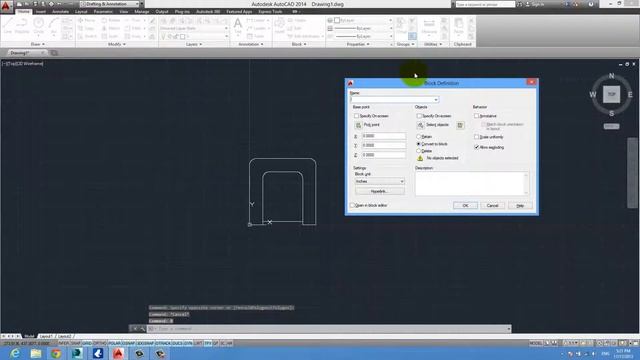Screen dimensions: 640x360
Task: Check the Scale uniformly option
Action: tap(476, 137)
